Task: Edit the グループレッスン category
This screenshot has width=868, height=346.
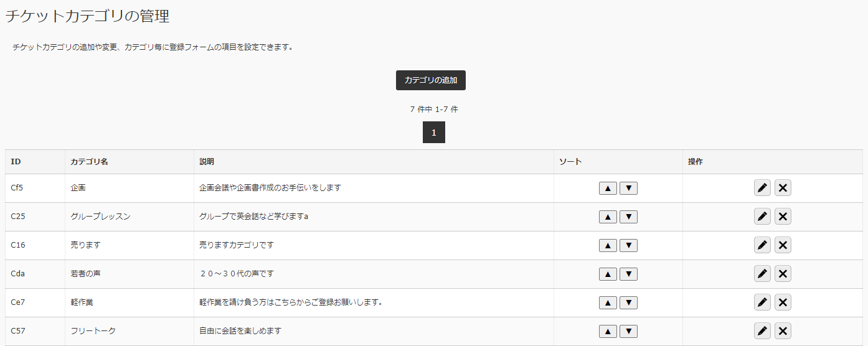Action: (x=762, y=217)
